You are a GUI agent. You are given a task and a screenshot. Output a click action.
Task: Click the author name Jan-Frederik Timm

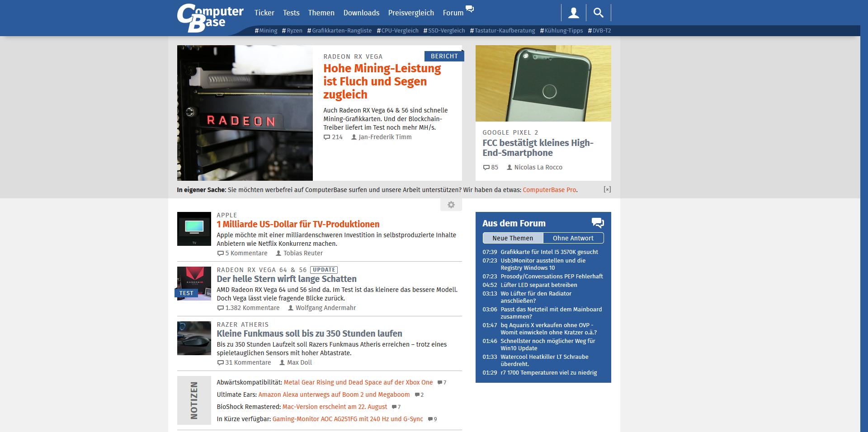[385, 137]
